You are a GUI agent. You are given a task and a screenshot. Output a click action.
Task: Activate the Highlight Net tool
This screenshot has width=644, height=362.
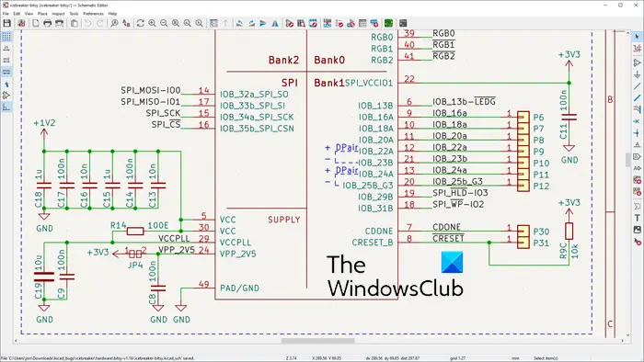tap(637, 49)
